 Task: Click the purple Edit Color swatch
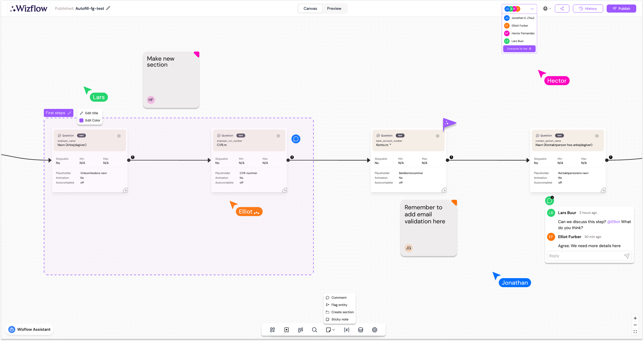coord(81,120)
